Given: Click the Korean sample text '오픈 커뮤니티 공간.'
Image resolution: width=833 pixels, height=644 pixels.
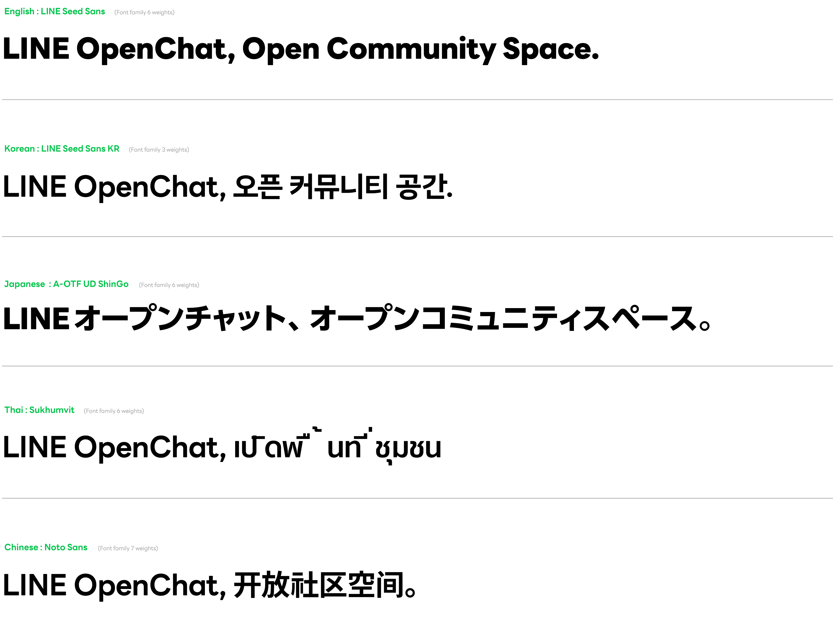Looking at the screenshot, I should tap(343, 187).
